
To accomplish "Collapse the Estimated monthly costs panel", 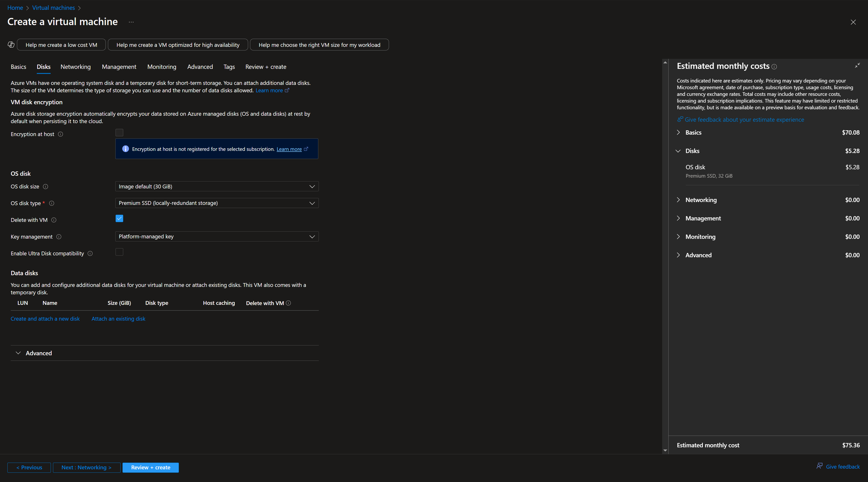I will coord(857,66).
